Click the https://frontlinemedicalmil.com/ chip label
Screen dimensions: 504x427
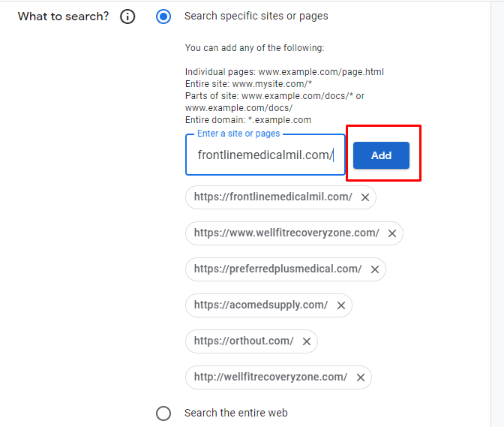click(x=273, y=197)
